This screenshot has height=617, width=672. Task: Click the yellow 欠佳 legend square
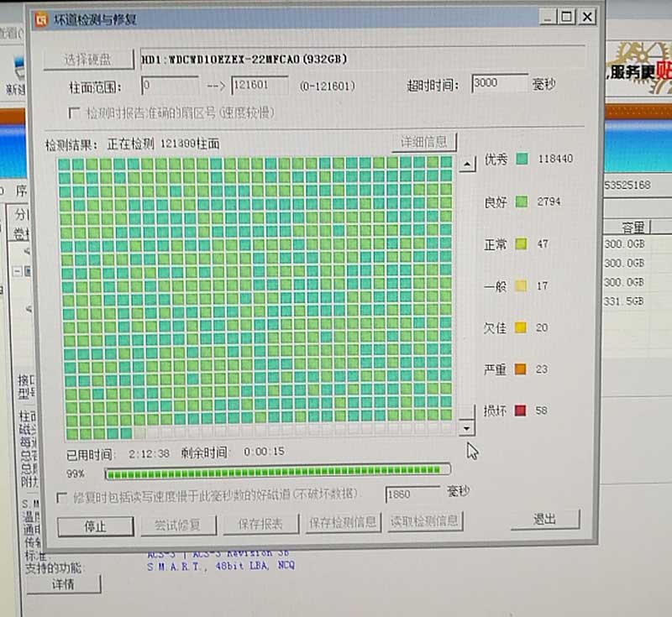point(521,327)
